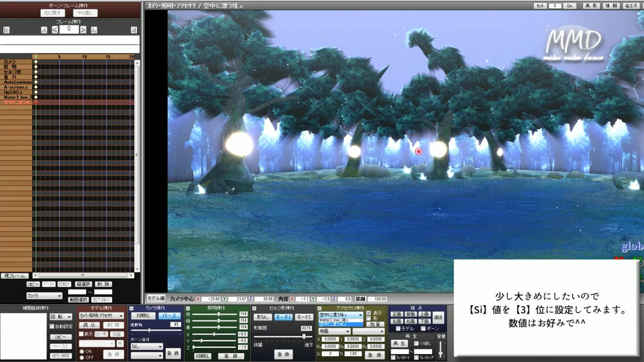Viewport: 644px width, 362px height.
Task: Toggle くり返し repeat checkbox
Action: (416, 343)
